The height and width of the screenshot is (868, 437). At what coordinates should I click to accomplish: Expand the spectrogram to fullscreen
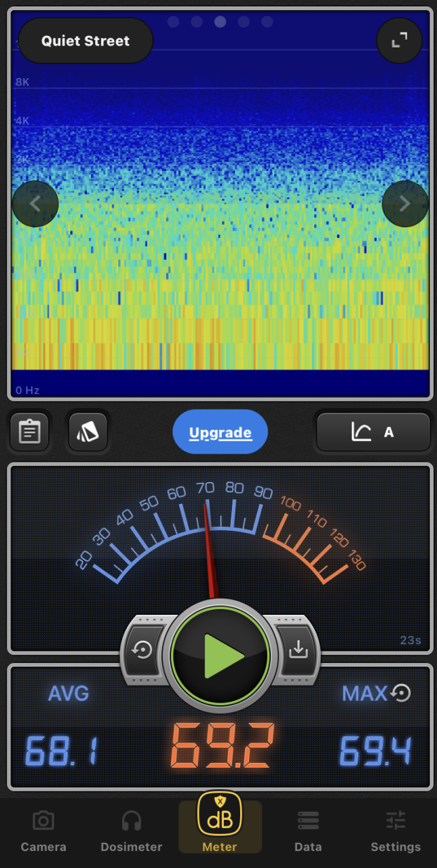pyautogui.click(x=399, y=41)
